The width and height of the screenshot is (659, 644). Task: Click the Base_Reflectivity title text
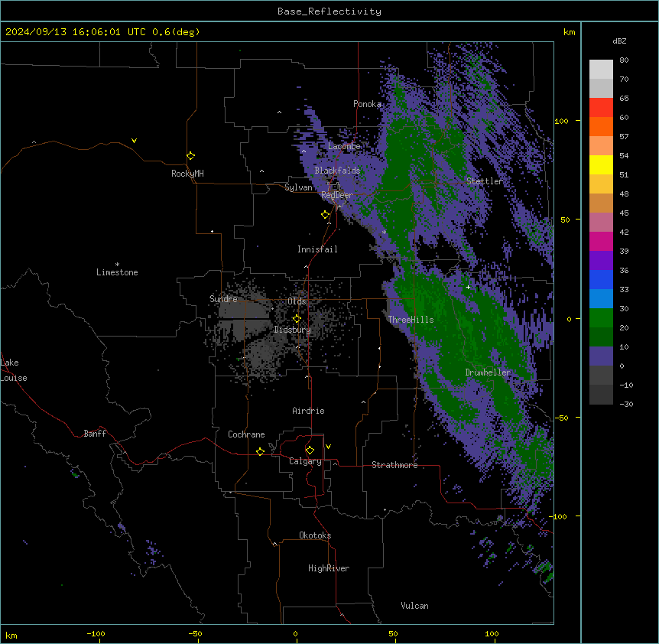point(329,11)
